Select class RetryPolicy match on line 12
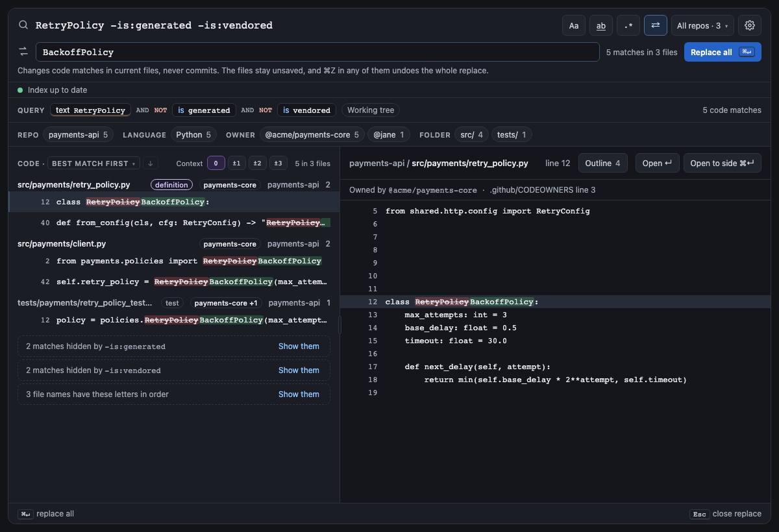Screen dimensions: 779x532 (x=174, y=202)
